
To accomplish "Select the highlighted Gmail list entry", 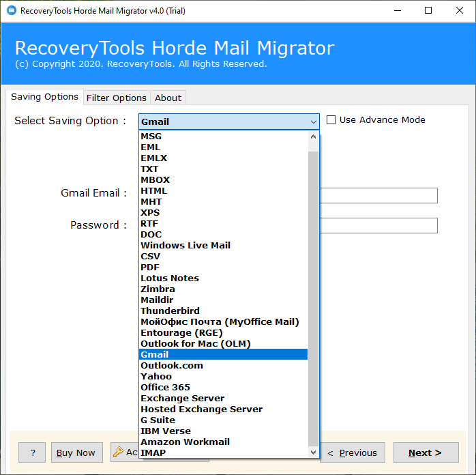I will click(224, 355).
